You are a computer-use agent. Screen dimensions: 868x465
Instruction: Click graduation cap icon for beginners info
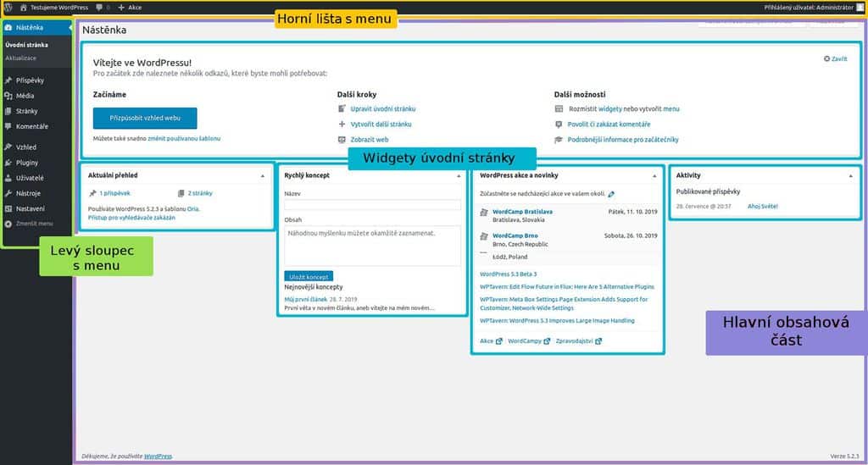point(559,140)
